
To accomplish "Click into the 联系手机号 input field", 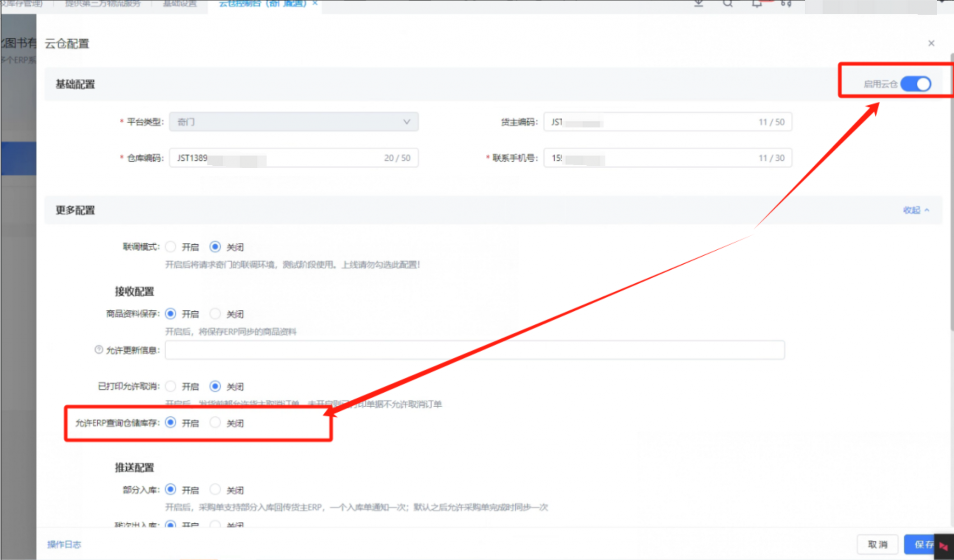I will 668,158.
